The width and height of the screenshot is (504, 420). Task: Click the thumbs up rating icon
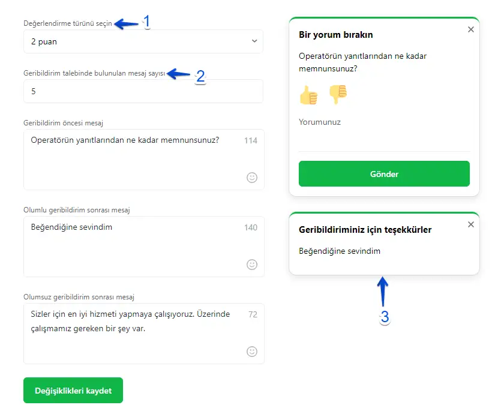(308, 95)
